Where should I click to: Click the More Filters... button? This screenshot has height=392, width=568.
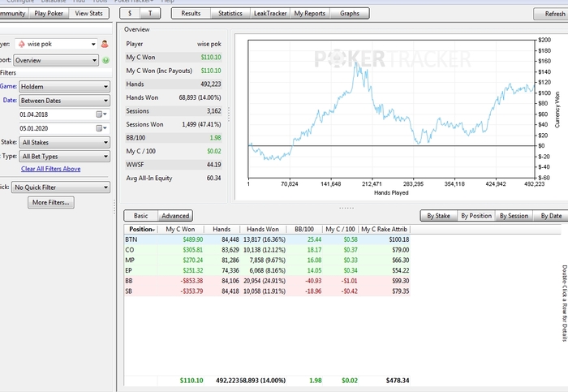click(x=50, y=202)
